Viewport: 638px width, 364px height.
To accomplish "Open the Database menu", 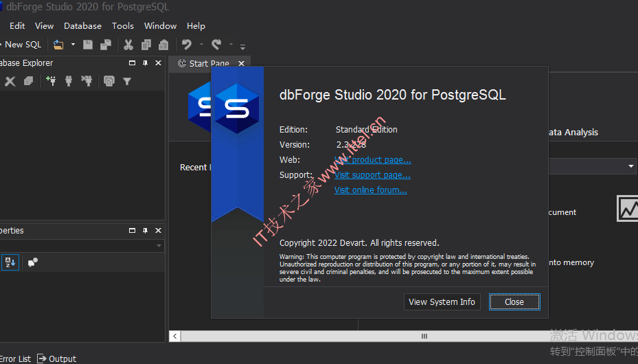I will pos(82,26).
